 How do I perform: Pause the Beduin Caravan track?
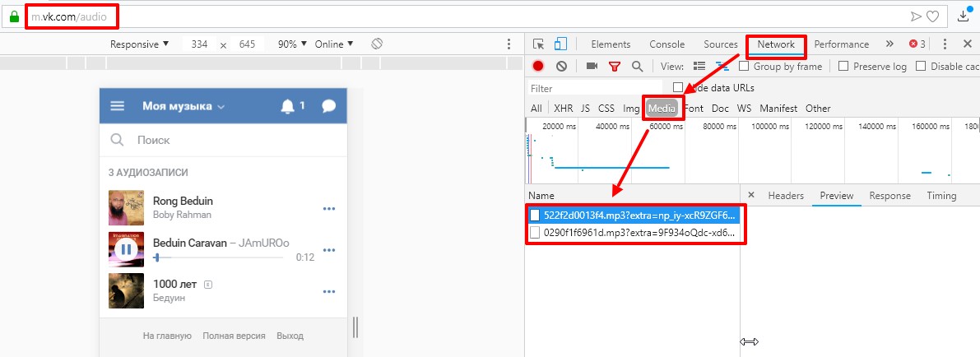click(x=126, y=248)
